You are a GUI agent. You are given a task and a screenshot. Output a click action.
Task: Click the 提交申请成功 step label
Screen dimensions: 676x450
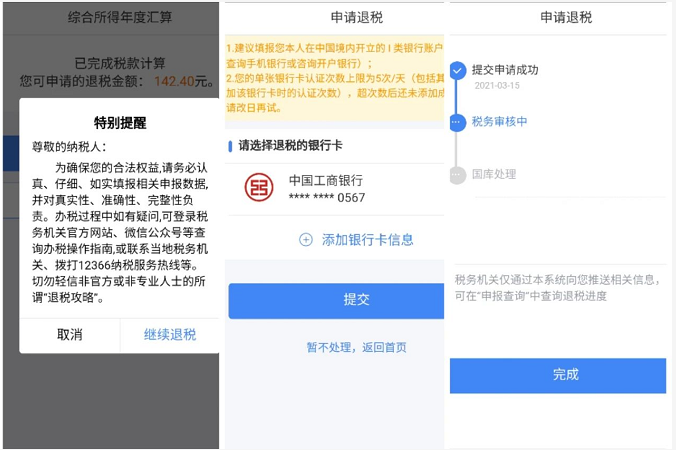(x=505, y=70)
